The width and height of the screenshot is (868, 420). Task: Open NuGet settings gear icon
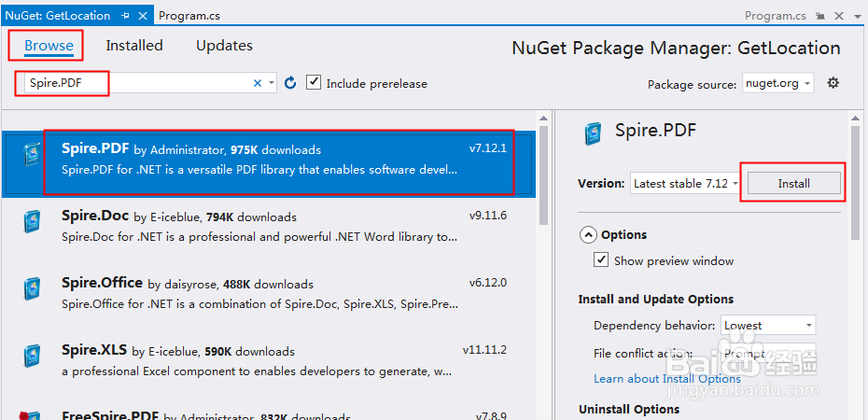(833, 83)
